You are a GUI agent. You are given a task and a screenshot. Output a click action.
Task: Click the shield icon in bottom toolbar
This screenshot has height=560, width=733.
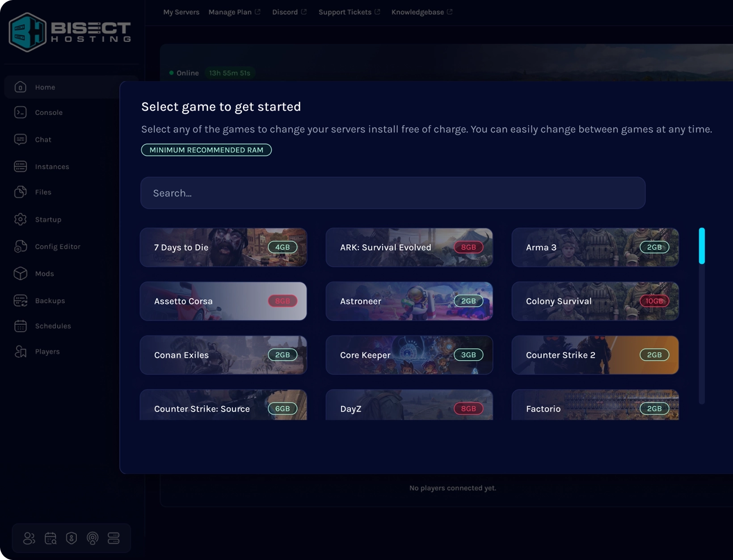(x=72, y=538)
